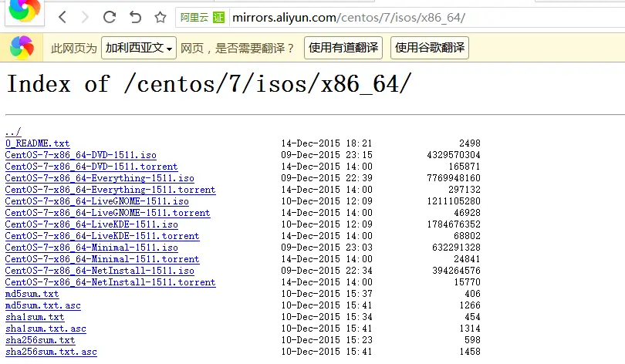Open CentOS-7-x86_64-Minimal-1511.torrent link
The height and width of the screenshot is (364, 625).
click(102, 259)
